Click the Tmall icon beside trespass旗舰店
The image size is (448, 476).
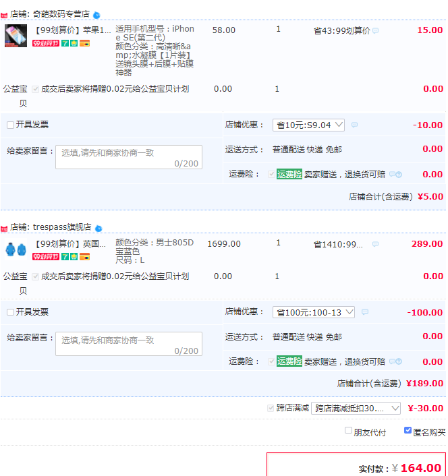tap(4, 229)
